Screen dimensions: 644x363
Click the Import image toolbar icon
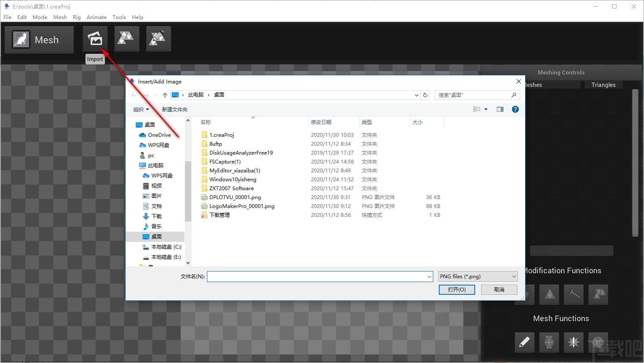pyautogui.click(x=95, y=39)
